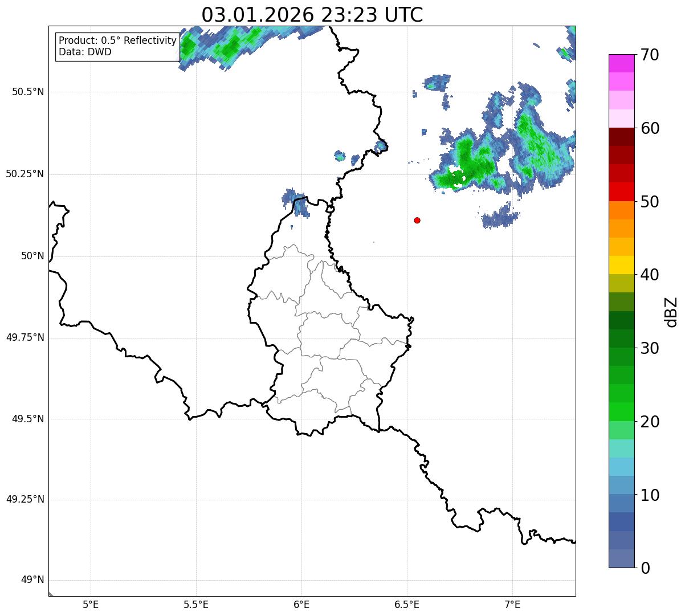The image size is (685, 616).
Task: Pick the olive colorbar swatch just below 40
Action: click(621, 284)
